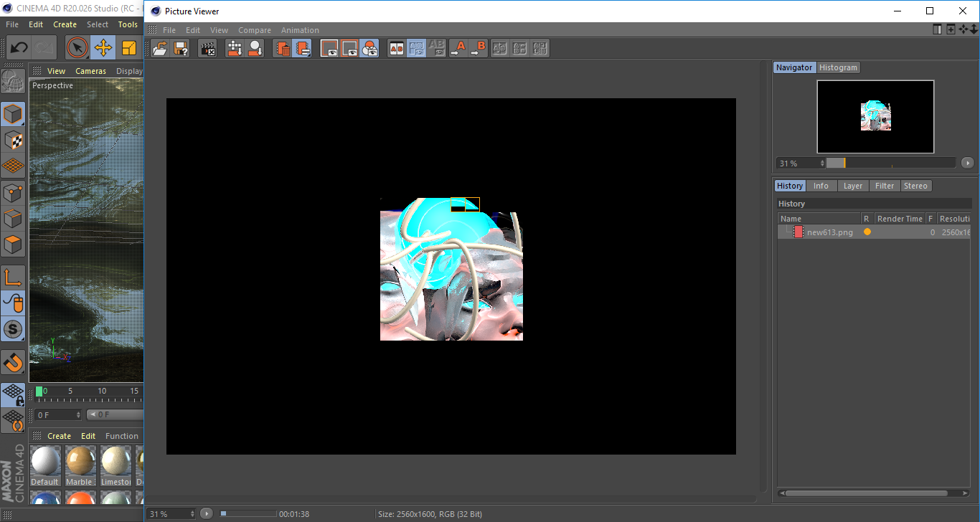The height and width of the screenshot is (522, 980).
Task: Toggle AB swap vertical/horizontal icon
Action: click(416, 48)
